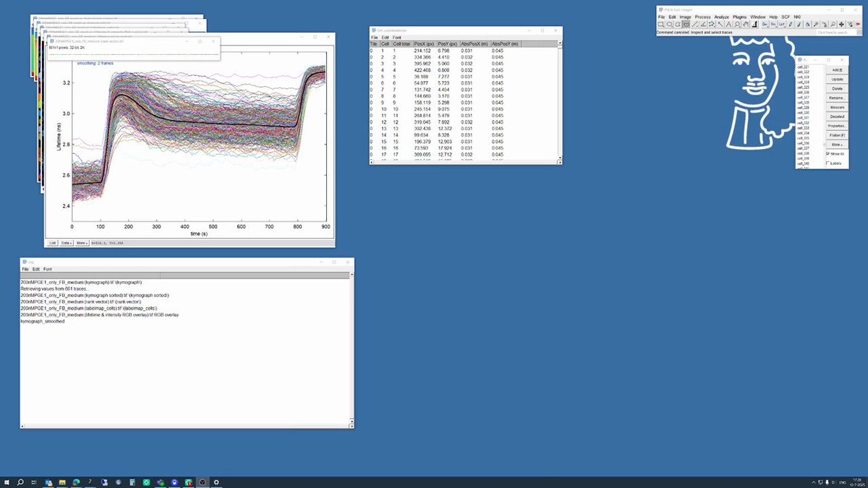Screen dimensions: 868x488
Task: Click the red double-arrow More Tools icon
Action: (858, 24)
